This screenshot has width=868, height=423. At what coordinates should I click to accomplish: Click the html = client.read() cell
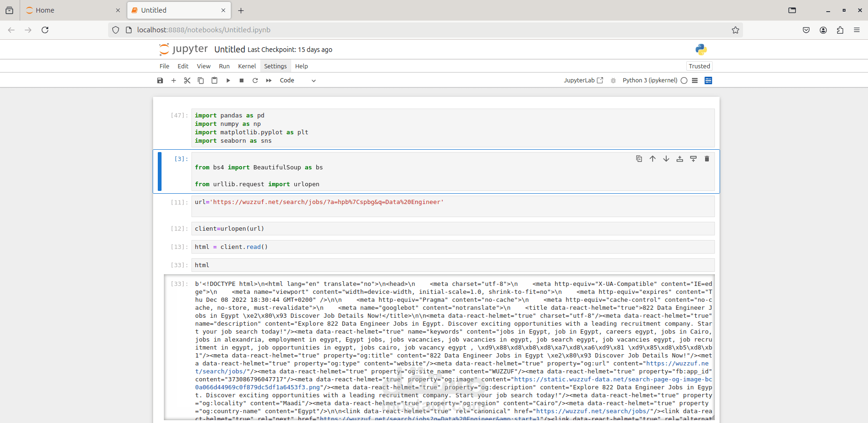coord(453,247)
